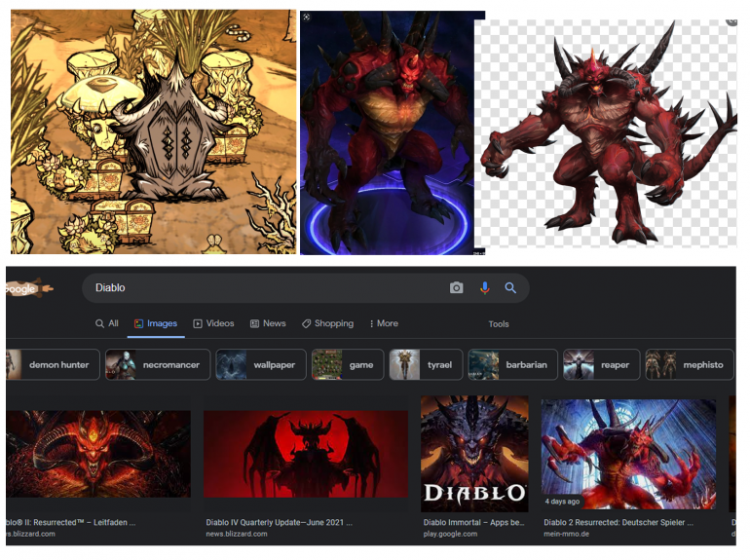
Task: Open the Diablo 2 Resurrected mein-mmo image
Action: point(628,454)
